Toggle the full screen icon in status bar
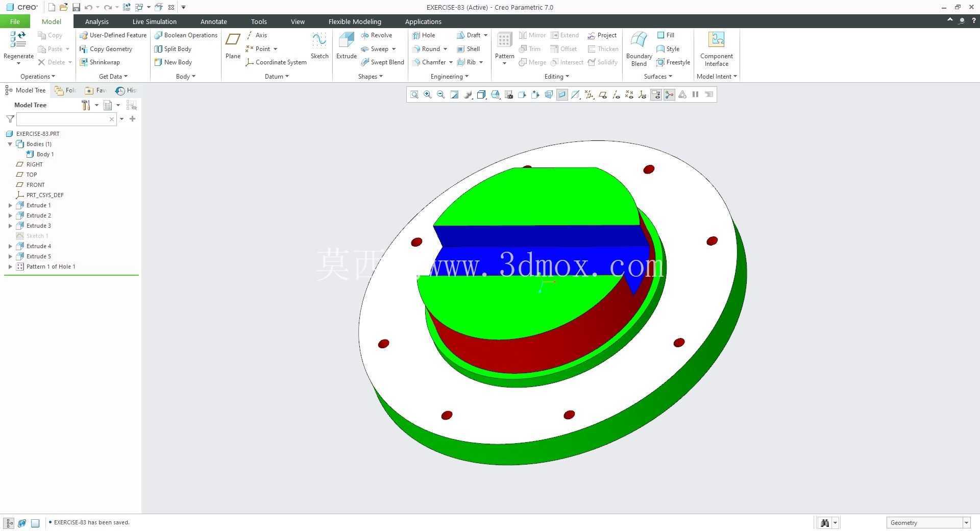The width and height of the screenshot is (980, 531). [x=35, y=523]
